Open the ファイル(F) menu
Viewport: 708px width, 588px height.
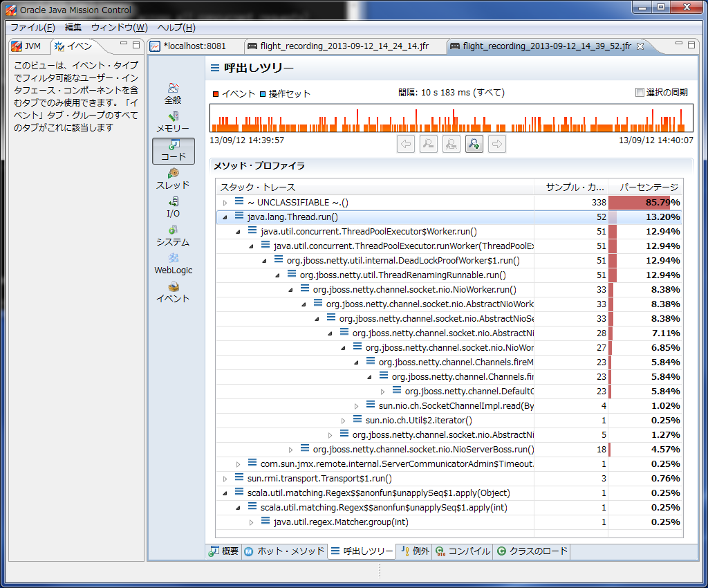coord(32,28)
